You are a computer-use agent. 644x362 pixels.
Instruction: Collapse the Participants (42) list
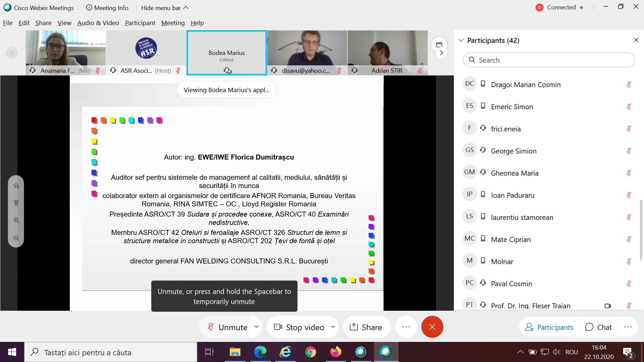pyautogui.click(x=461, y=40)
